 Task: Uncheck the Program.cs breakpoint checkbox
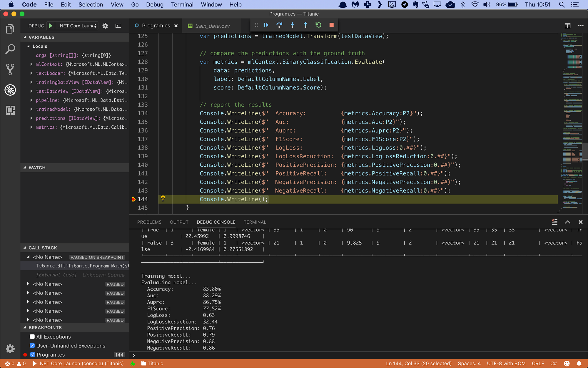[x=33, y=355]
